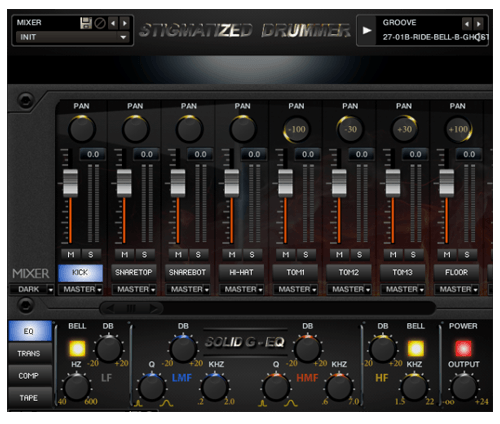Open HI-HAT channel MASTER output dropdown
This screenshot has width=500, height=424.
242,289
